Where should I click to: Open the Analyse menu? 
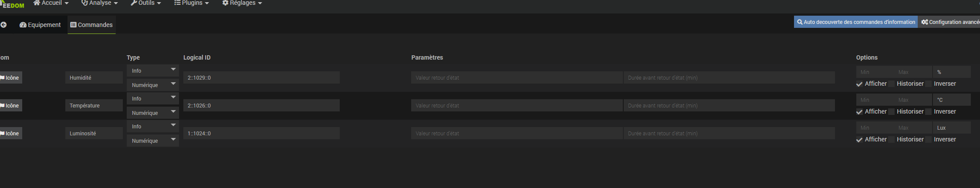100,3
